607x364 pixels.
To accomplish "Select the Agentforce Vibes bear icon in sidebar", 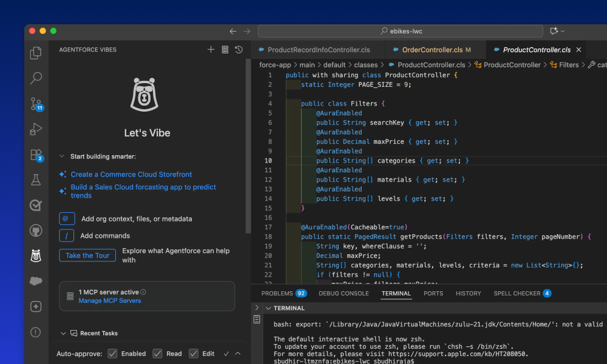I will pyautogui.click(x=36, y=255).
